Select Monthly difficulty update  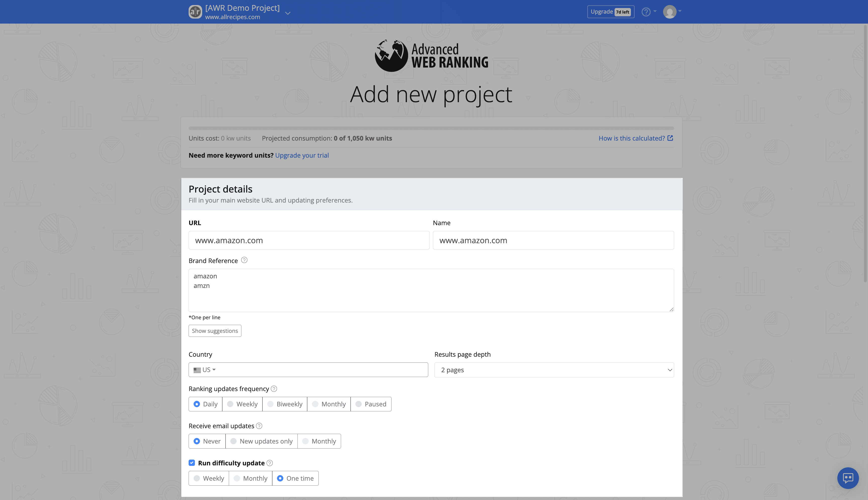click(x=250, y=478)
